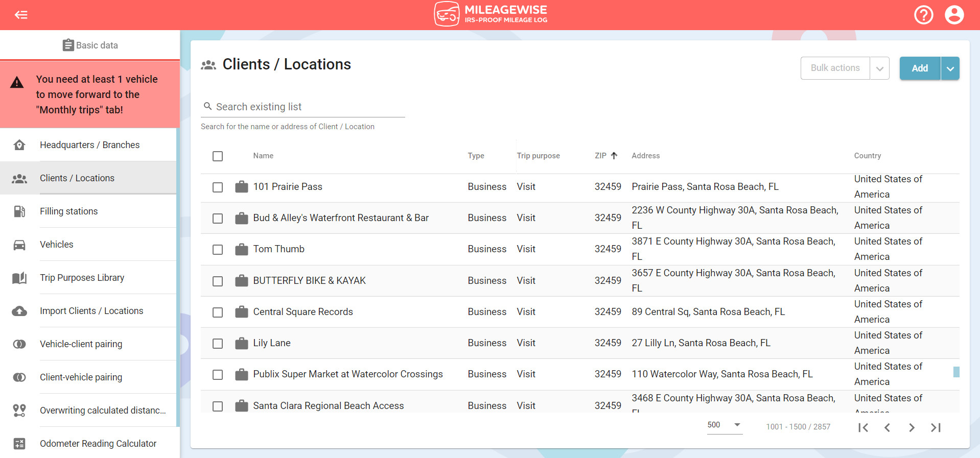This screenshot has height=458, width=980.
Task: Check the Bud & Alley's Waterfront Restaurant row
Action: 218,219
